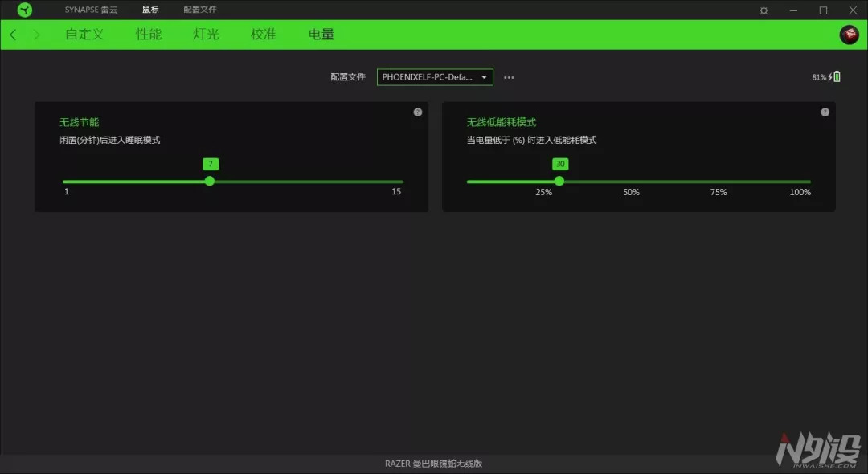Click the 100% mark label
This screenshot has width=868, height=474.
(800, 192)
